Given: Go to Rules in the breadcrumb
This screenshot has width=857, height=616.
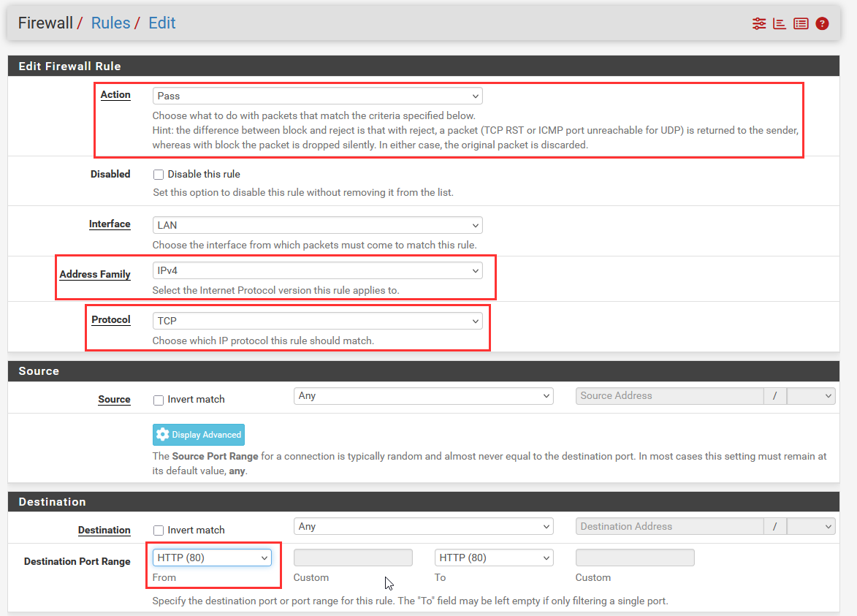Looking at the screenshot, I should tap(110, 23).
